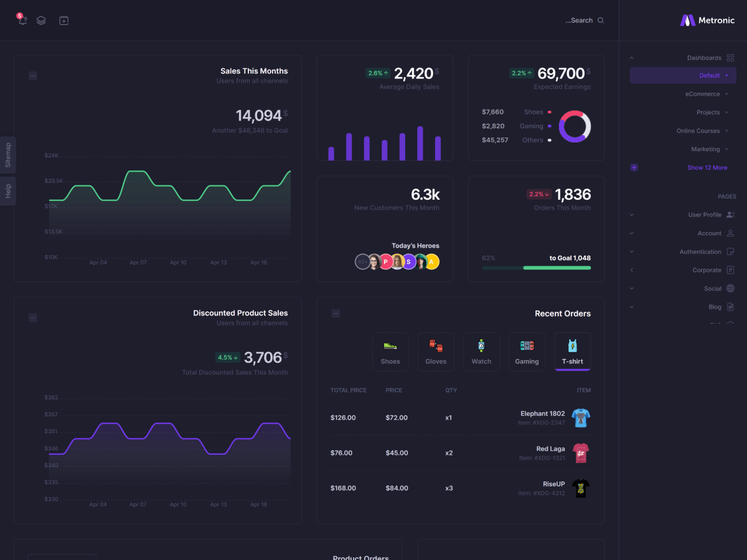
Task: Switch to the Gaming orders tab
Action: [527, 352]
